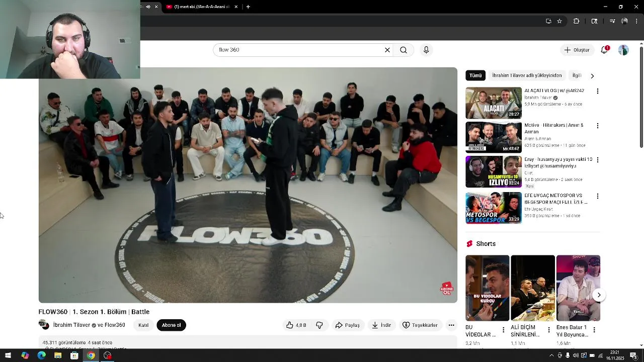Open Microsoft Store from taskbar

(74, 355)
